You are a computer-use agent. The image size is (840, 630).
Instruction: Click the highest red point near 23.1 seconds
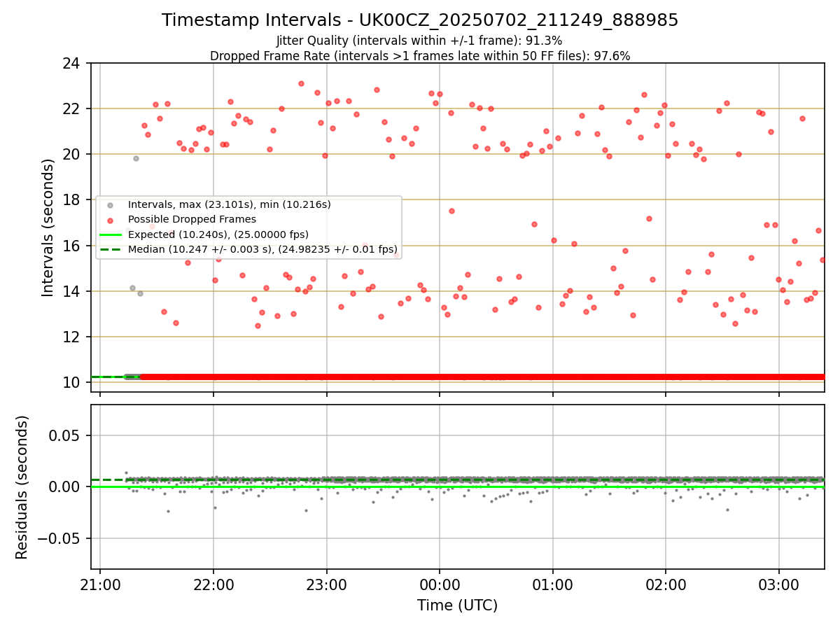pyautogui.click(x=301, y=83)
